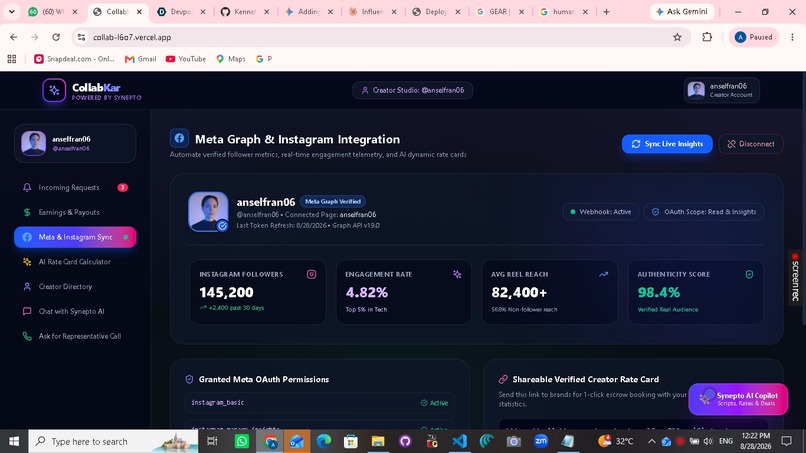This screenshot has height=453, width=806.
Task: Open the Maps bookmark
Action: [x=231, y=59]
